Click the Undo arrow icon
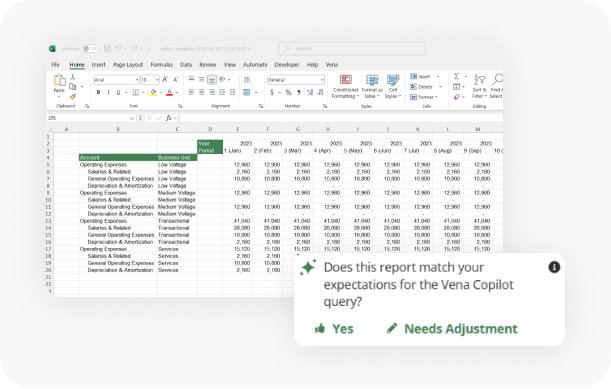Viewport: 611px width, 389px height. click(x=119, y=48)
